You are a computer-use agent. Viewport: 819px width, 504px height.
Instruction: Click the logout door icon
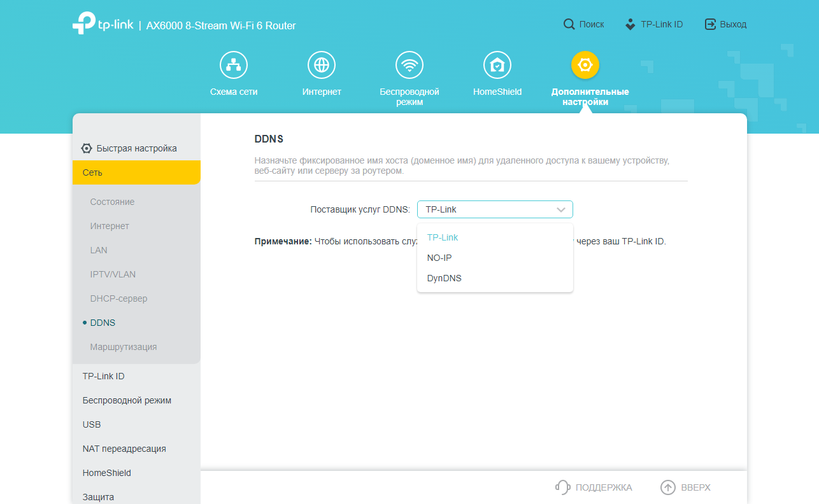pos(710,24)
